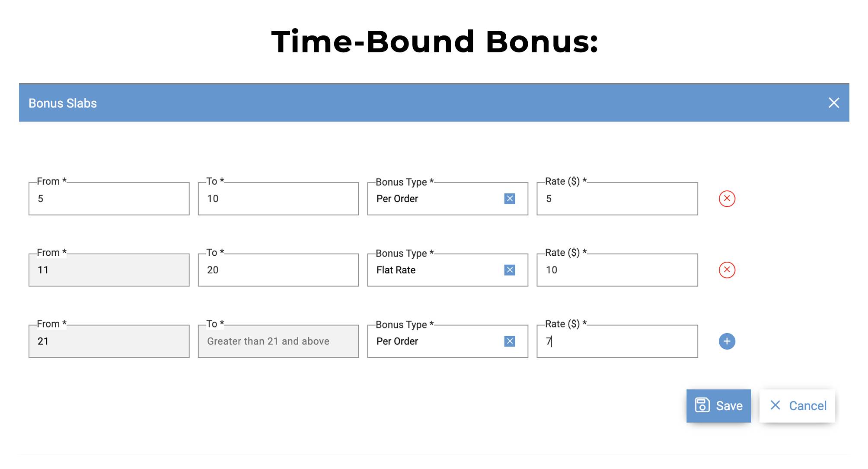Add a new bonus slab row

click(727, 341)
